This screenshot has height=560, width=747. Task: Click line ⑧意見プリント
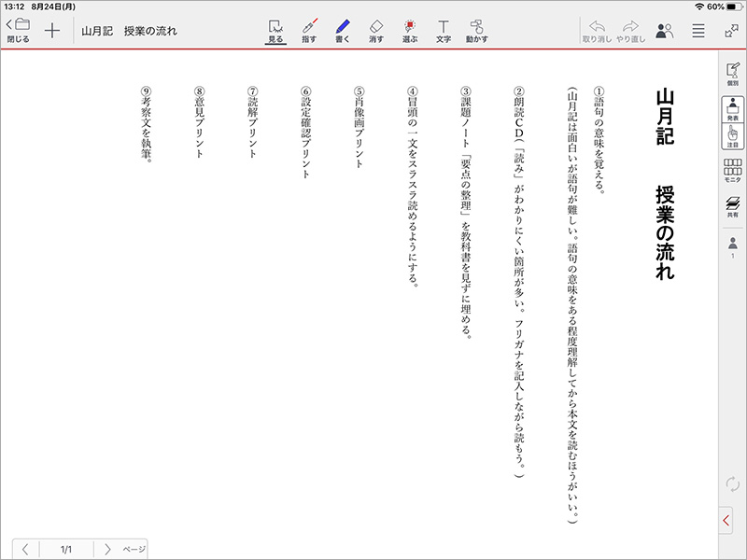pos(199,122)
